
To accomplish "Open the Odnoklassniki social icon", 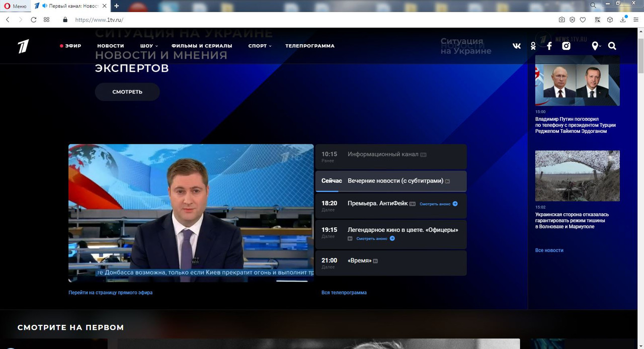I will pos(533,46).
